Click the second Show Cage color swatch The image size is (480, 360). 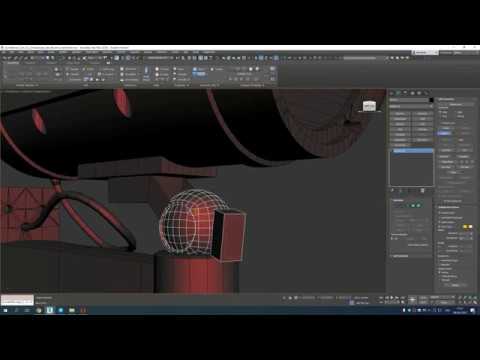point(471,227)
